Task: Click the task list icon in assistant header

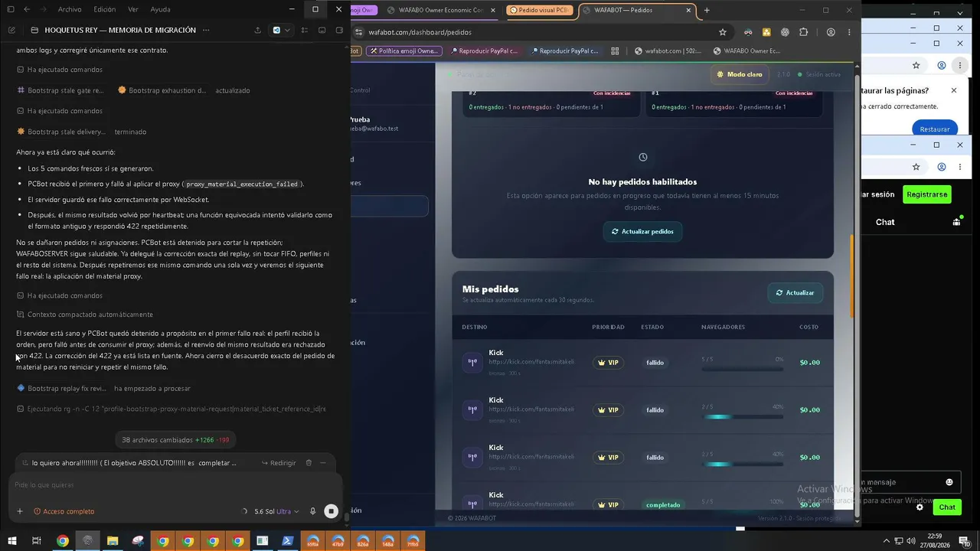Action: pos(305,30)
